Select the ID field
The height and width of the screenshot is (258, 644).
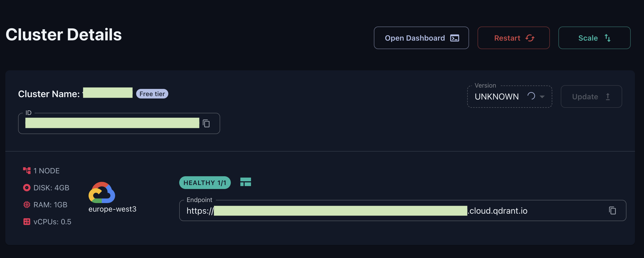119,123
